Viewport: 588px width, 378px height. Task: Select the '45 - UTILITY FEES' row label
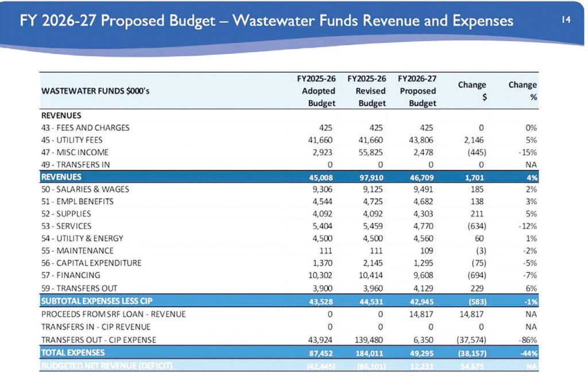pos(72,140)
